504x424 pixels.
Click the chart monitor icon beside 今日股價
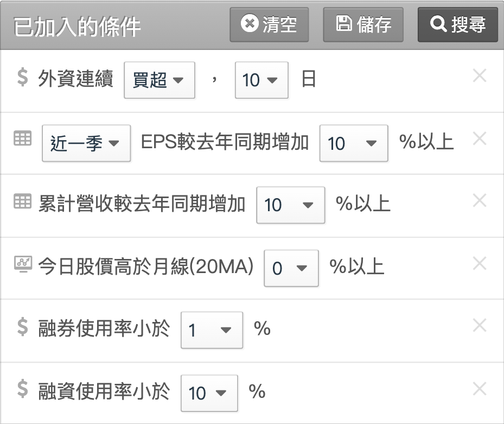[x=23, y=264]
